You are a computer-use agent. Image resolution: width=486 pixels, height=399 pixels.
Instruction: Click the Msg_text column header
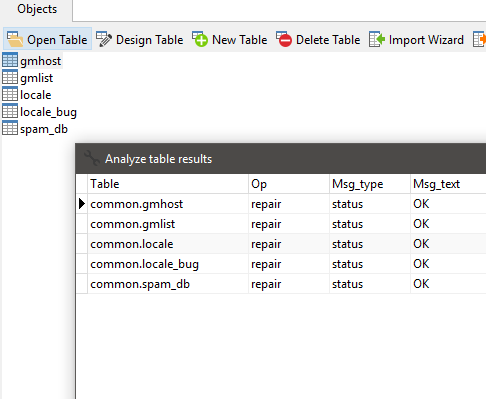(x=448, y=184)
